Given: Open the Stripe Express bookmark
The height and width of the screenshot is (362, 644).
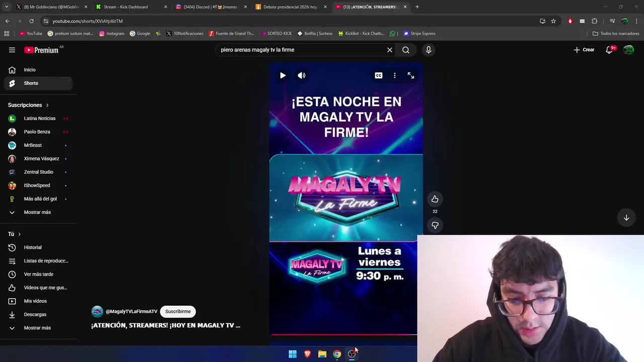Looking at the screenshot, I should tap(419, 34).
